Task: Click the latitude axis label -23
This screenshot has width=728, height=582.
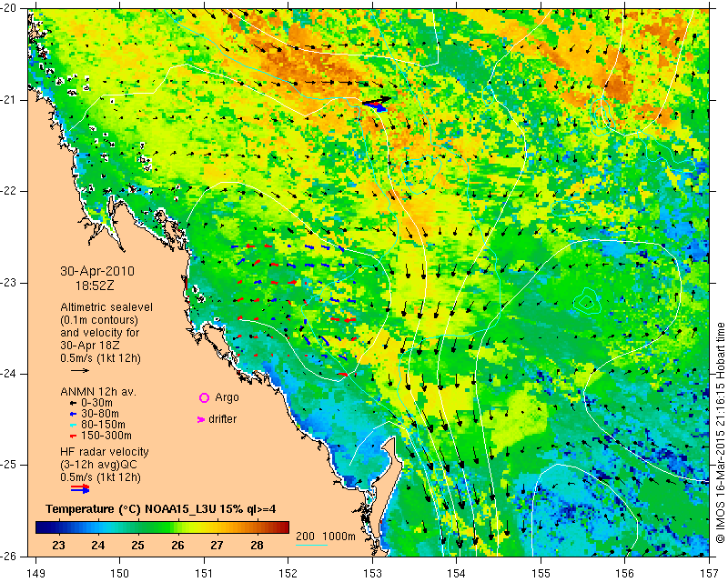Action: 8,283
